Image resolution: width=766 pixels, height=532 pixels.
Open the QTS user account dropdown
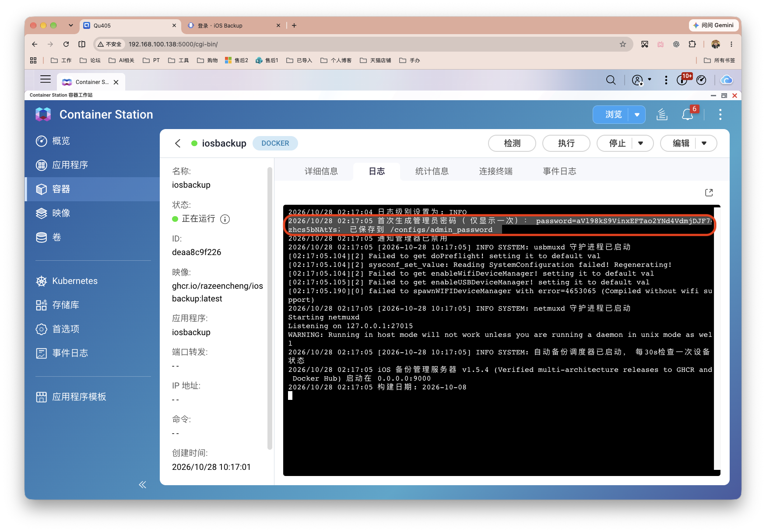tap(642, 80)
